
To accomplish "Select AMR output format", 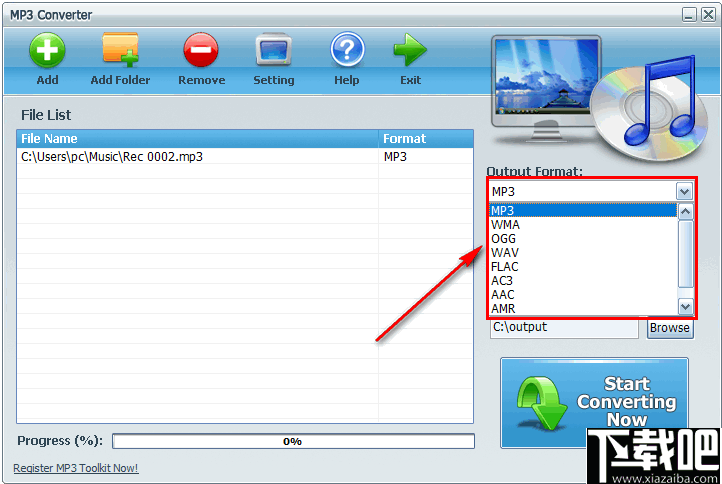I will (583, 309).
